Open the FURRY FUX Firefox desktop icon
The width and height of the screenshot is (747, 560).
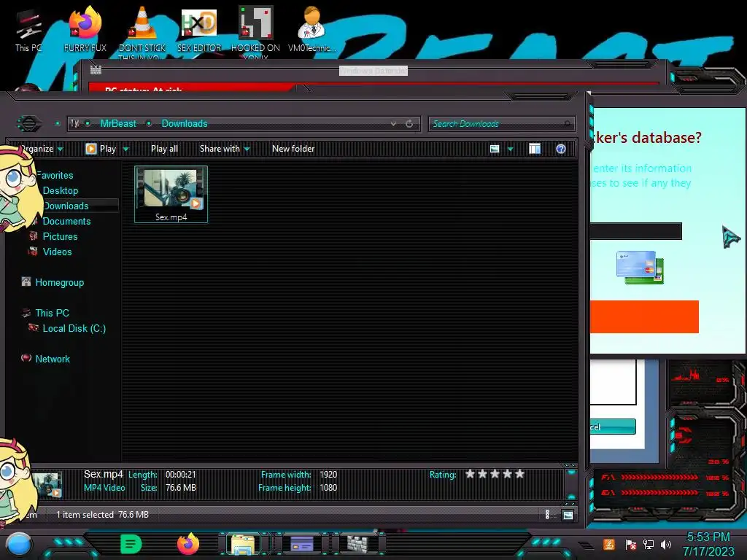[85, 29]
